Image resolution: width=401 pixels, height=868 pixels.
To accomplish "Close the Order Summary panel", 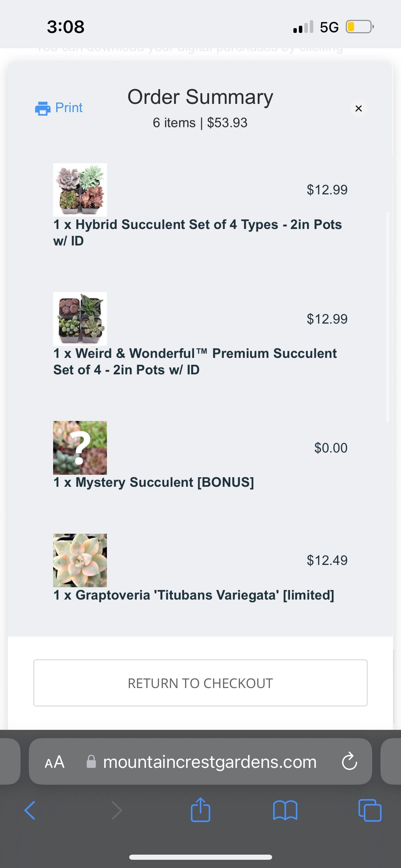I will click(359, 108).
